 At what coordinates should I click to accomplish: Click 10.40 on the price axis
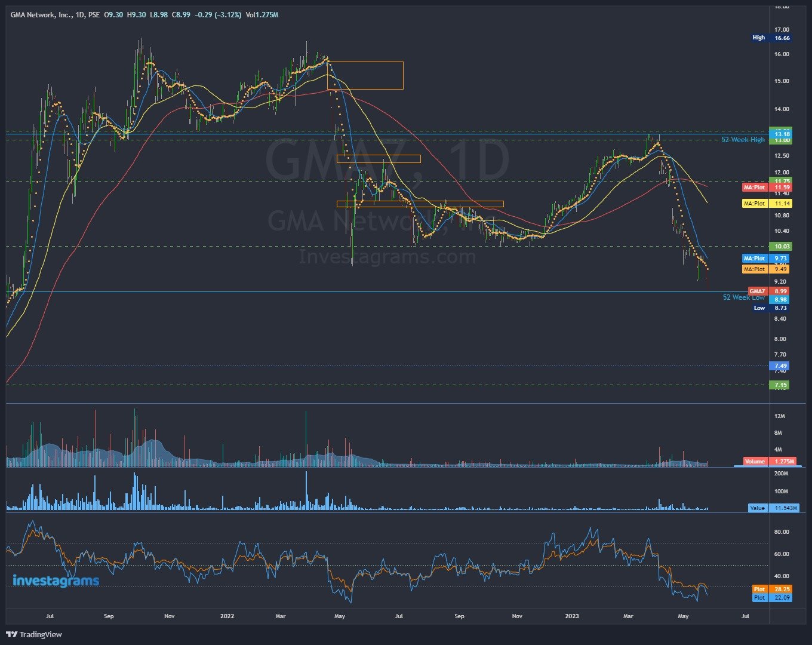(782, 232)
